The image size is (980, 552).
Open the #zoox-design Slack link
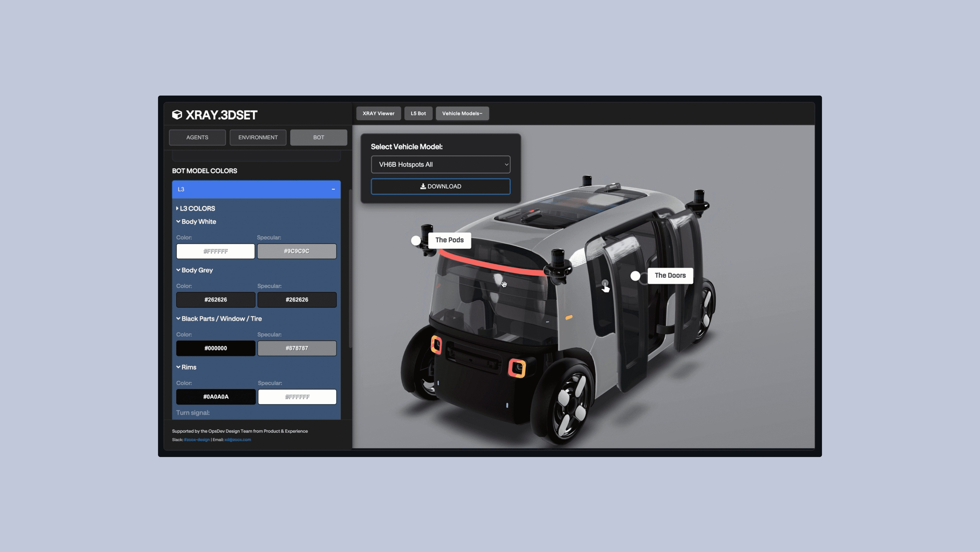[x=197, y=440]
